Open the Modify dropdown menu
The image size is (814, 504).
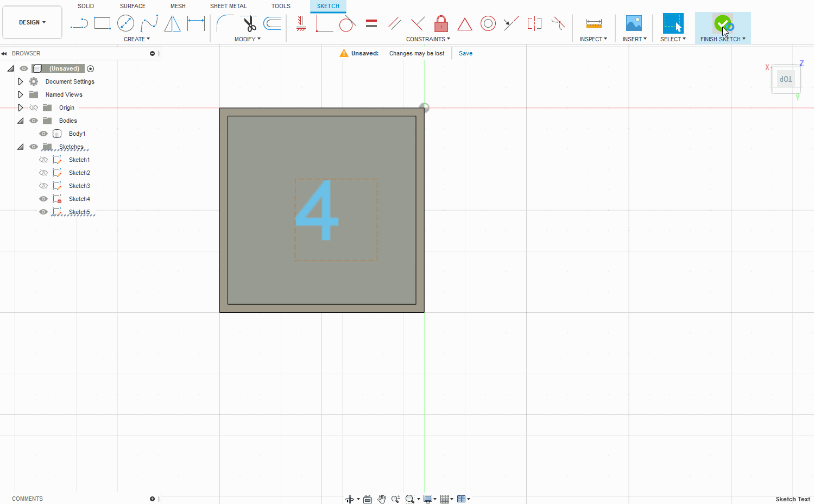248,39
